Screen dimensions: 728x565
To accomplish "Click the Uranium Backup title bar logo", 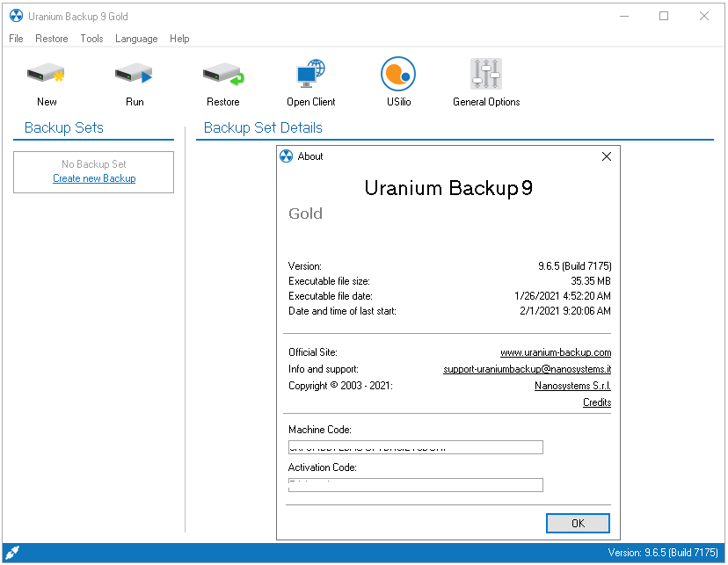I will pos(16,16).
